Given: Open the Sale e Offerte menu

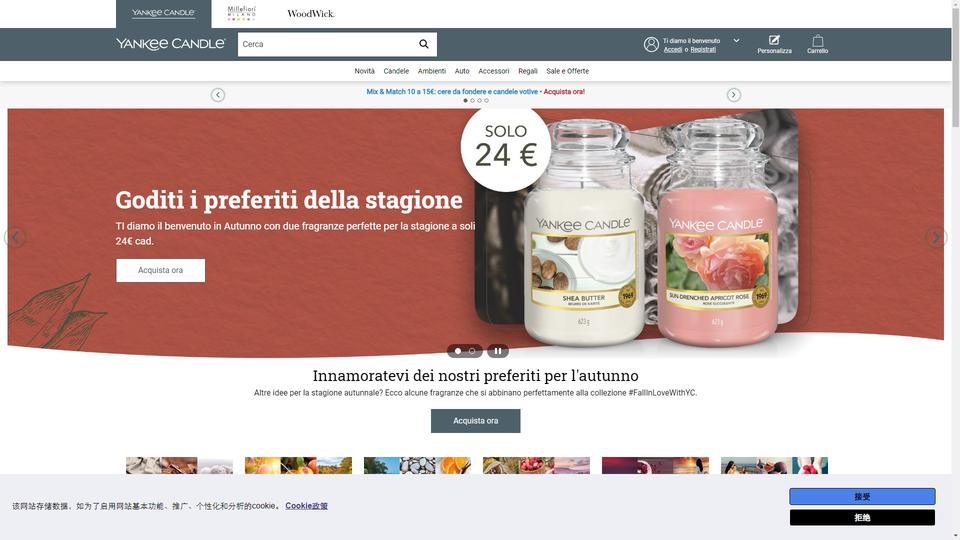Looking at the screenshot, I should point(568,71).
